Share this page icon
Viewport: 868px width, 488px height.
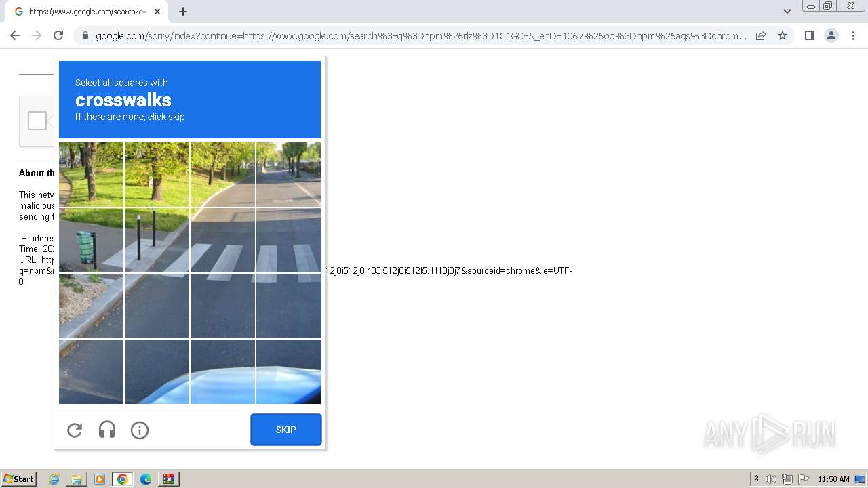[x=761, y=35]
